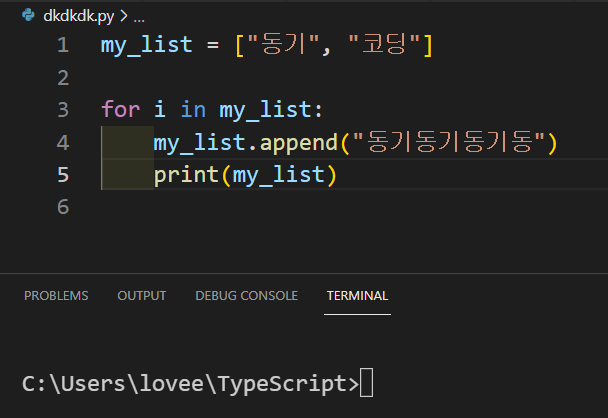
Task: Click the terminal cursor block
Action: 366,383
